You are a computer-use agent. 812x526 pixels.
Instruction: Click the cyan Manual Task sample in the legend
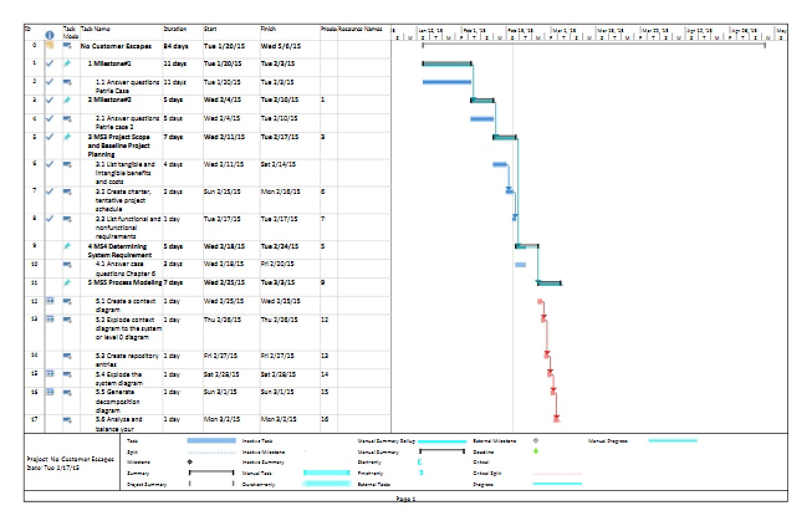[x=326, y=473]
